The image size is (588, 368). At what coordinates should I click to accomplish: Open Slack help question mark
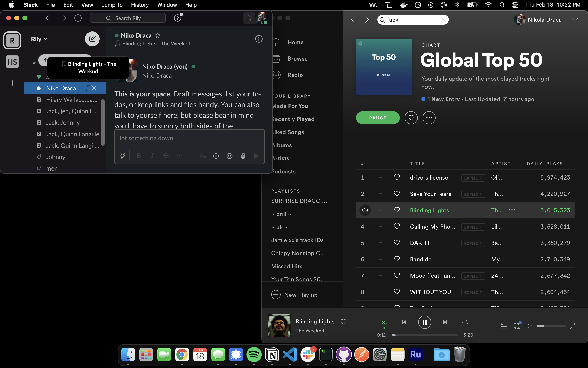(178, 18)
